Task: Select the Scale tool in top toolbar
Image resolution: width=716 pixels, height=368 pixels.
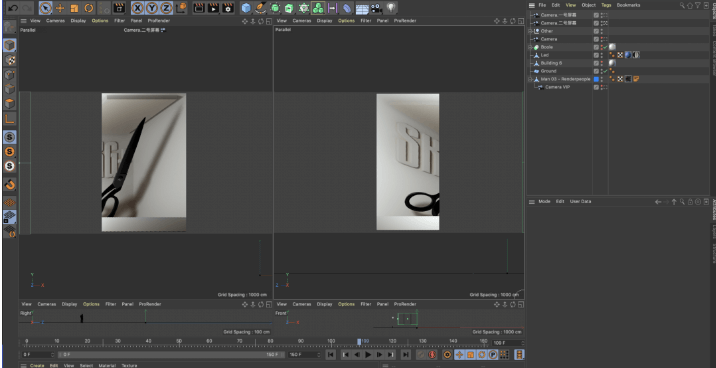Action: (74, 8)
